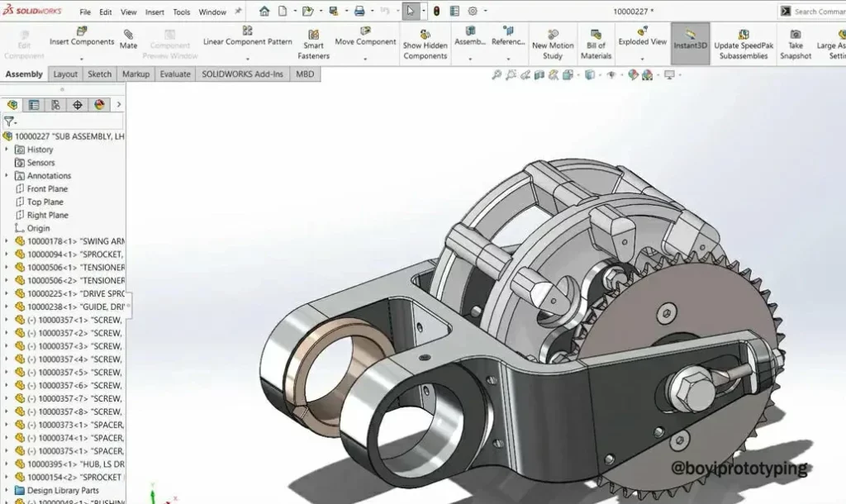The height and width of the screenshot is (504, 846).
Task: Take Snapshot with the camera icon
Action: (796, 44)
